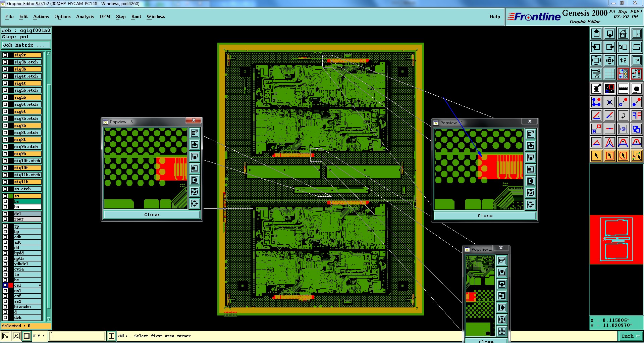Click Close button in Popview - 3
The height and width of the screenshot is (343, 644).
tap(152, 214)
